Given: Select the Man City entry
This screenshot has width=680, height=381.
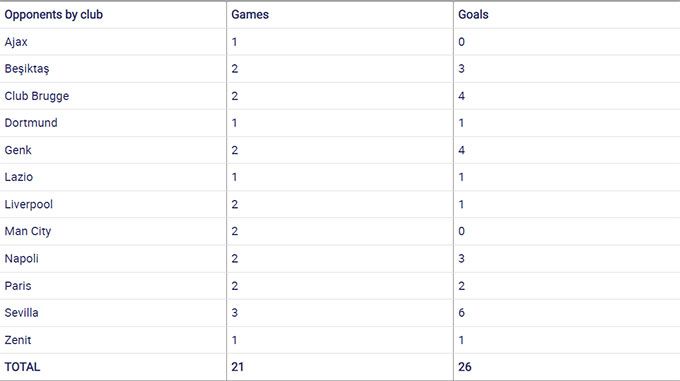Looking at the screenshot, I should pyautogui.click(x=28, y=231).
